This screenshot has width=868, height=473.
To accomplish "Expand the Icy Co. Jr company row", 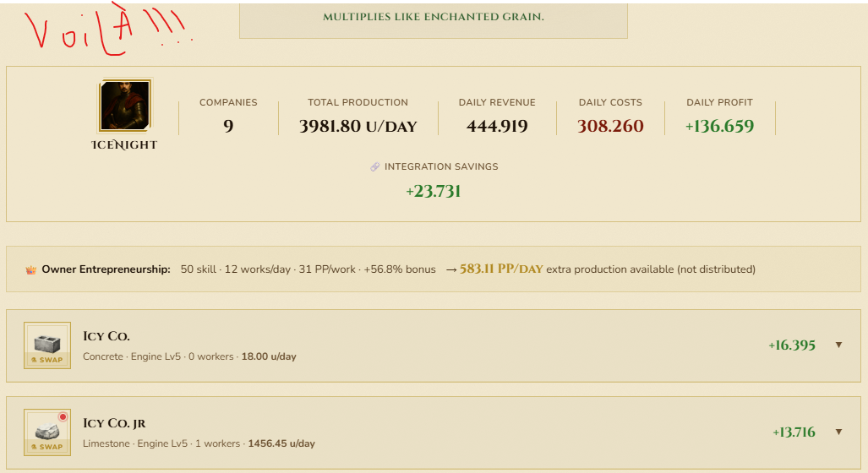I will click(x=838, y=432).
